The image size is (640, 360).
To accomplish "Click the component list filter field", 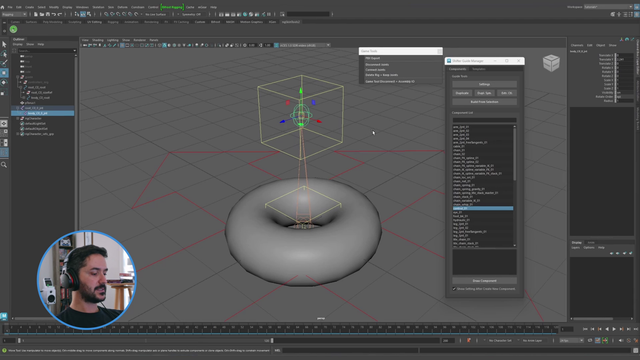I will (x=484, y=120).
